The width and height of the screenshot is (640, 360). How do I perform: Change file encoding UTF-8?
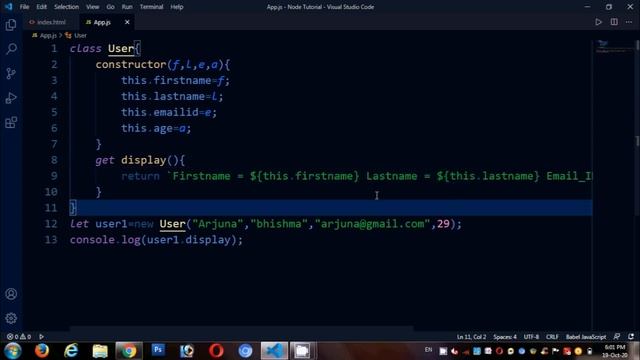531,337
